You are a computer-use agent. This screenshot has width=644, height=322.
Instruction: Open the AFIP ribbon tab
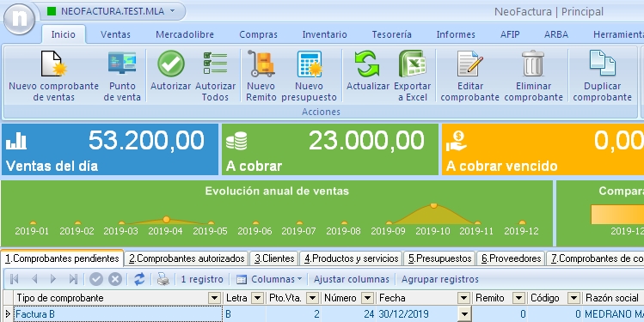(x=510, y=34)
